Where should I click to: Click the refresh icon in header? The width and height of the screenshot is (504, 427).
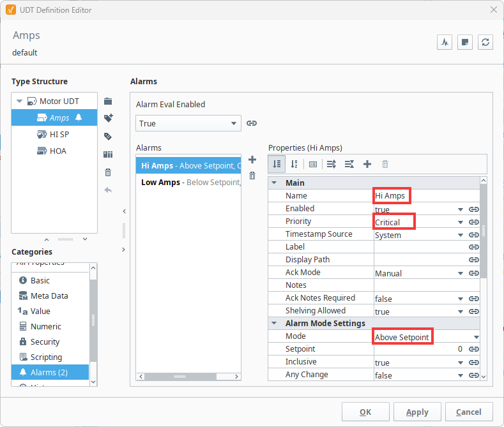[x=485, y=42]
